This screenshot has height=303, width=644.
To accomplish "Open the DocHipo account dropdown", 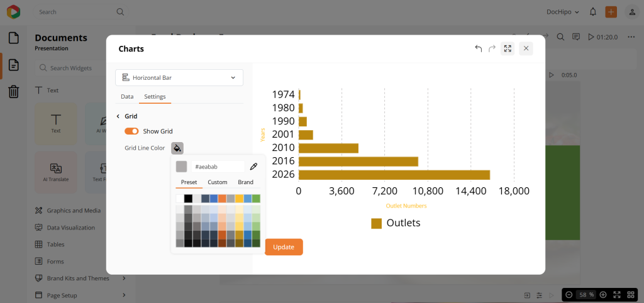I will click(563, 12).
